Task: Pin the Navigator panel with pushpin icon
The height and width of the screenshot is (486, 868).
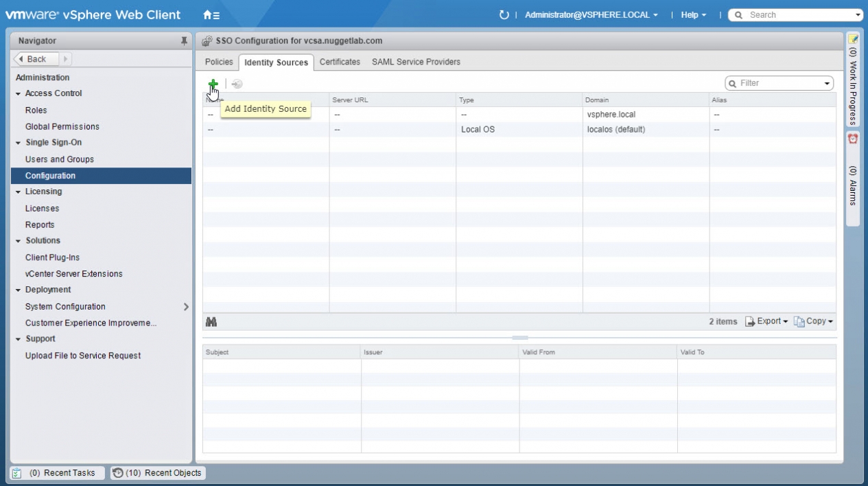Action: (184, 41)
